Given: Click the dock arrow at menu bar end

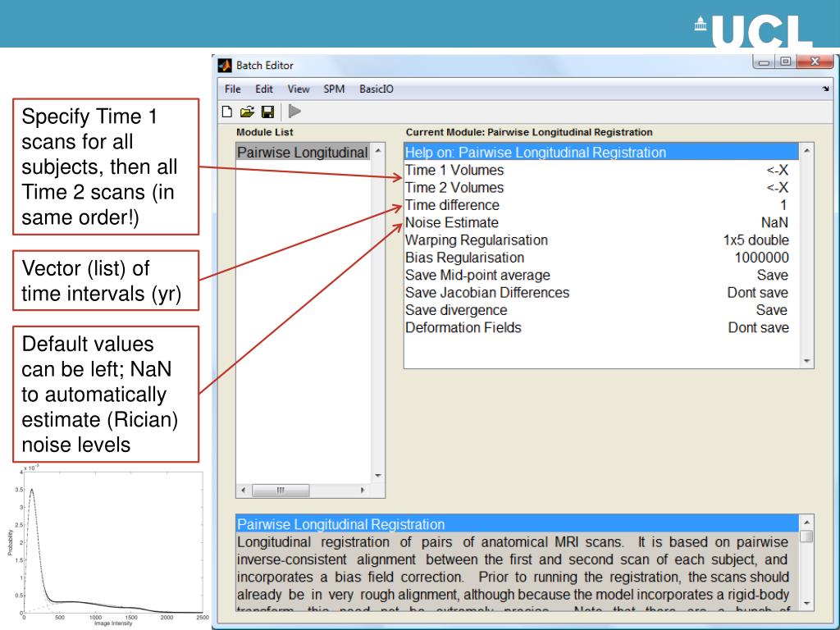Looking at the screenshot, I should click(x=825, y=89).
